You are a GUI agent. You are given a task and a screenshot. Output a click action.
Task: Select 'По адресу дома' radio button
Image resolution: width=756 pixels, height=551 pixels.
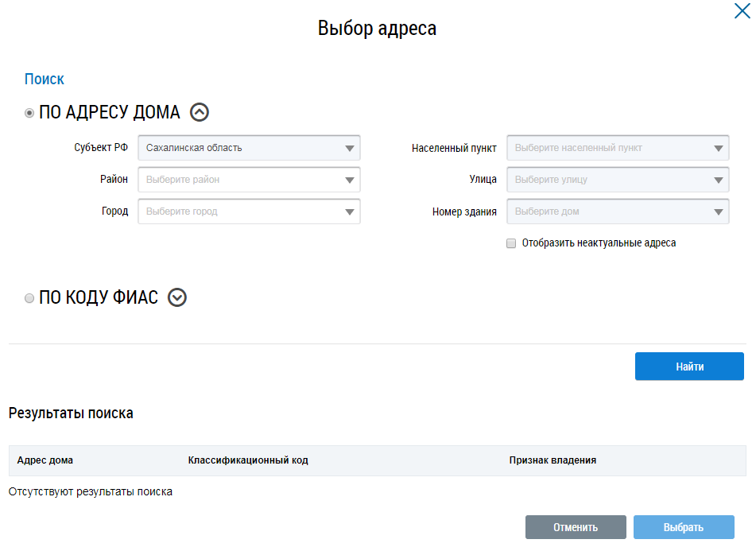click(29, 114)
